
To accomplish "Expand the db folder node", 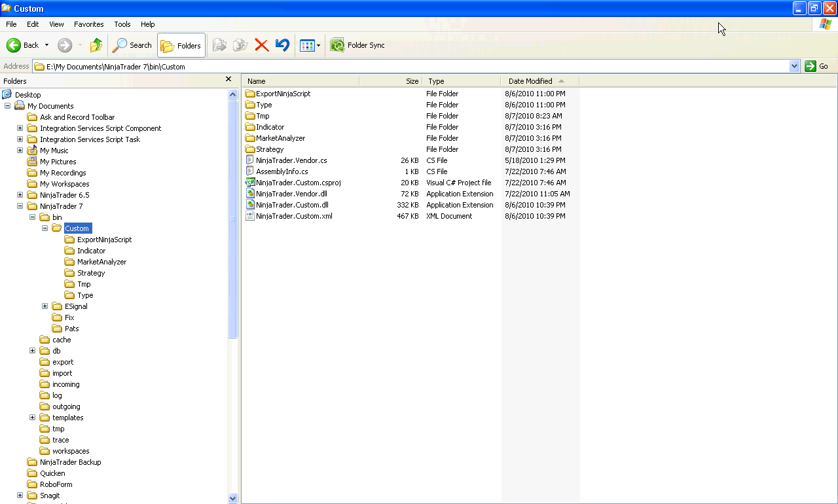I will click(x=33, y=351).
